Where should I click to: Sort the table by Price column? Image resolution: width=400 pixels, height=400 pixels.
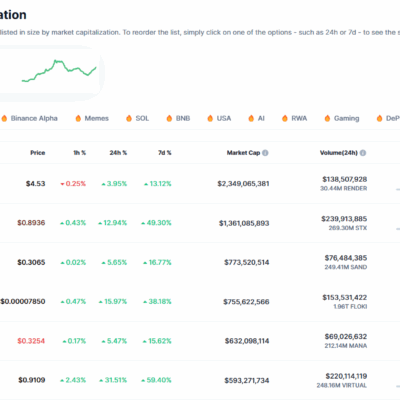pyautogui.click(x=38, y=153)
